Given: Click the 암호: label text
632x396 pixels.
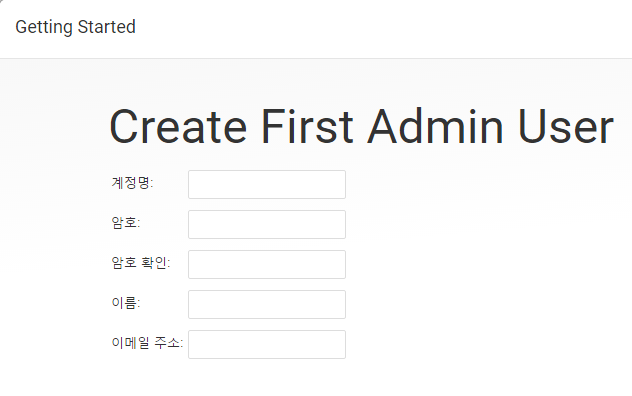Looking at the screenshot, I should pyautogui.click(x=126, y=223).
